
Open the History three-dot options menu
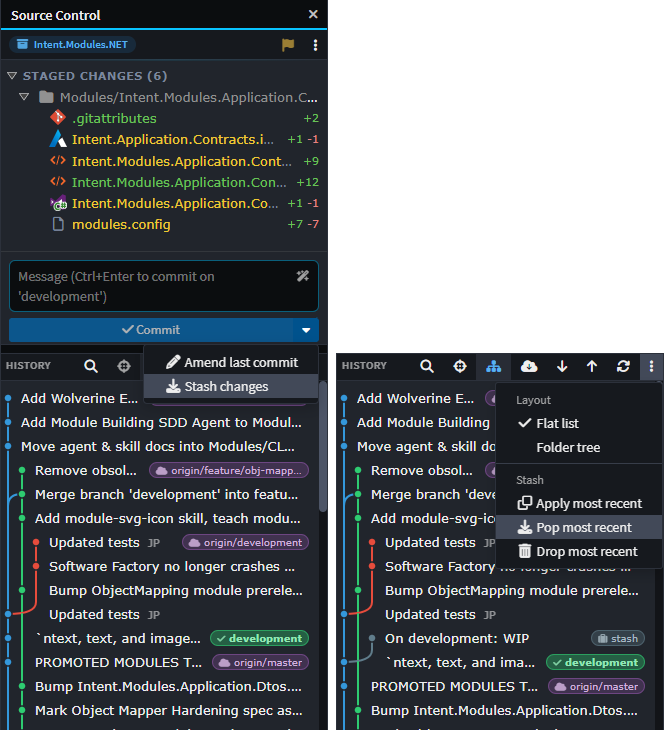[x=651, y=366]
